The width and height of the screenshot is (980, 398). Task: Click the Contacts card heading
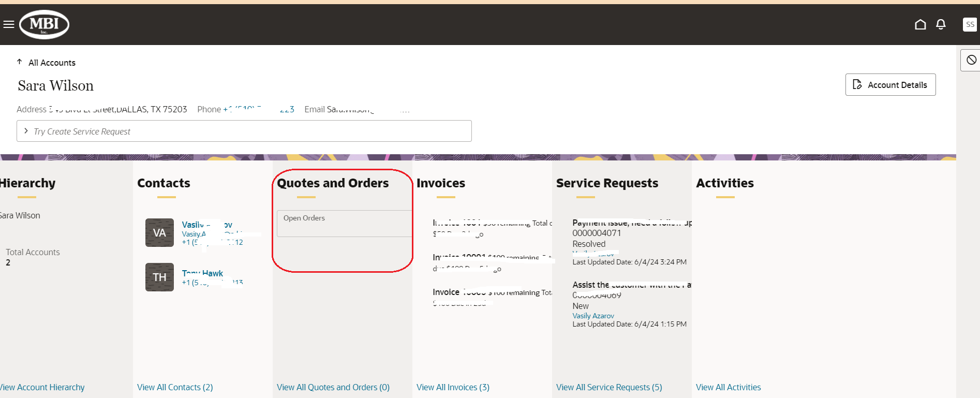point(164,183)
